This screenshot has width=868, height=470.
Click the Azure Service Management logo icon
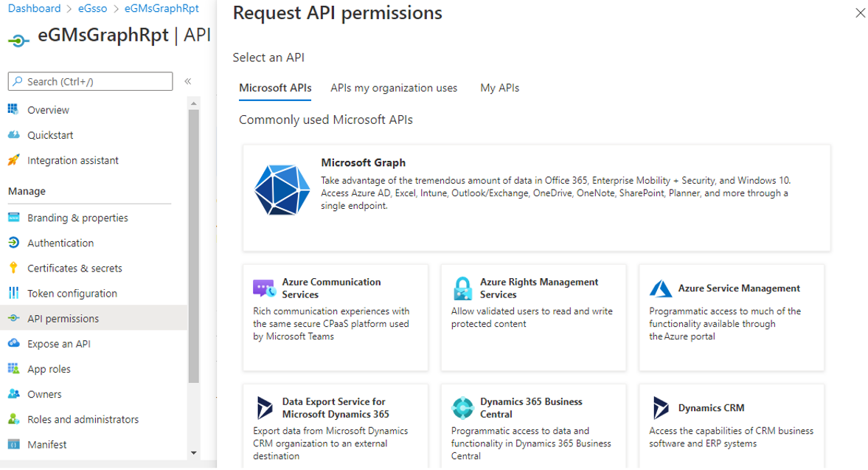[660, 288]
